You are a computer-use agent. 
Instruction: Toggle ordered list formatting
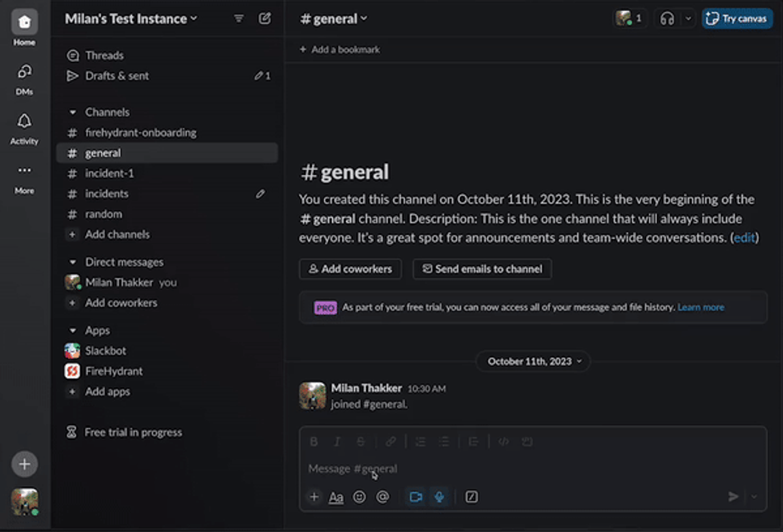pos(420,441)
